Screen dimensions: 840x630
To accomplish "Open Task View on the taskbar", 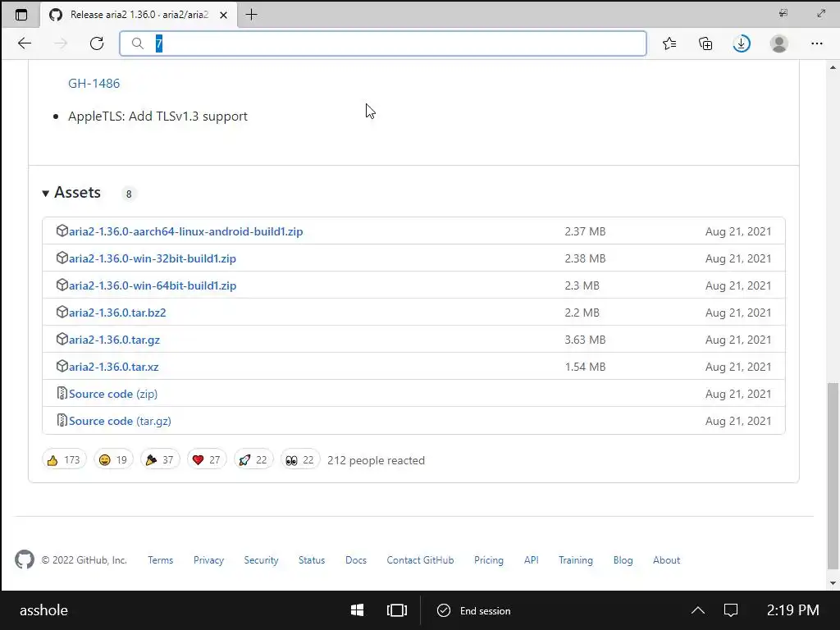I will tap(396, 610).
